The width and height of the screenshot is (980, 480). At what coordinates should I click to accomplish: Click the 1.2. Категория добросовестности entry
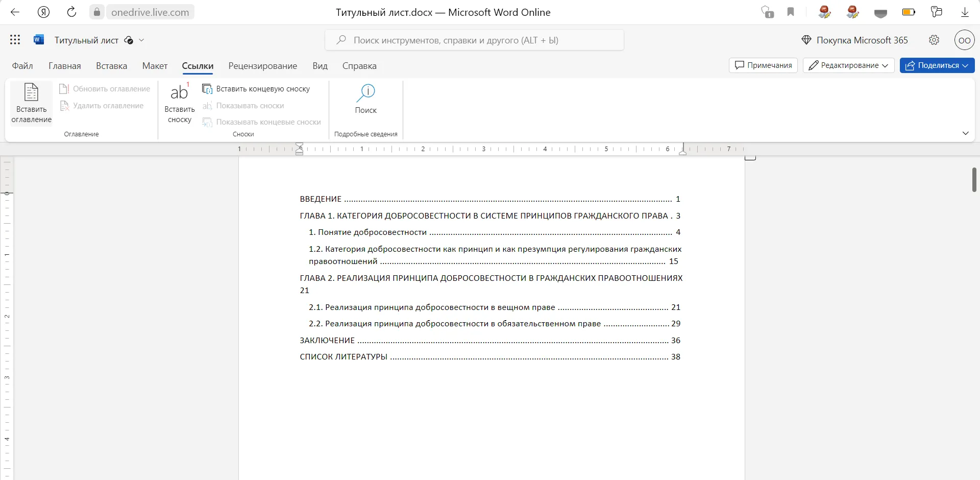[495, 255]
